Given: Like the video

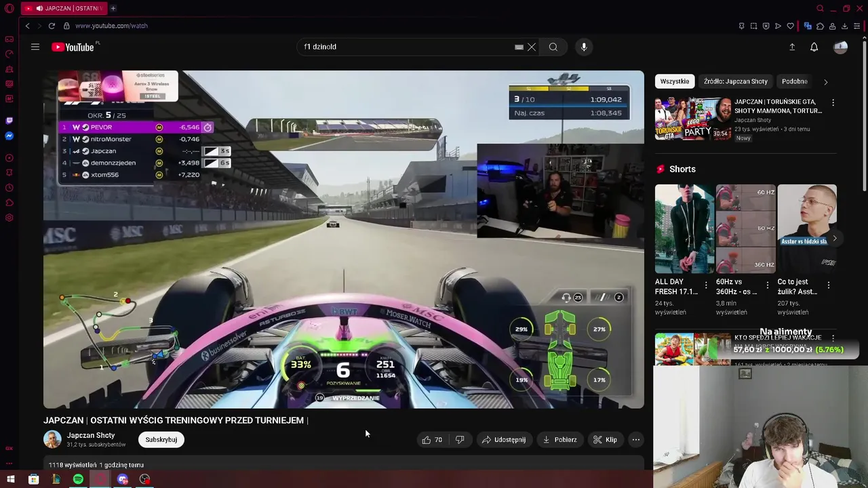Looking at the screenshot, I should tap(432, 440).
